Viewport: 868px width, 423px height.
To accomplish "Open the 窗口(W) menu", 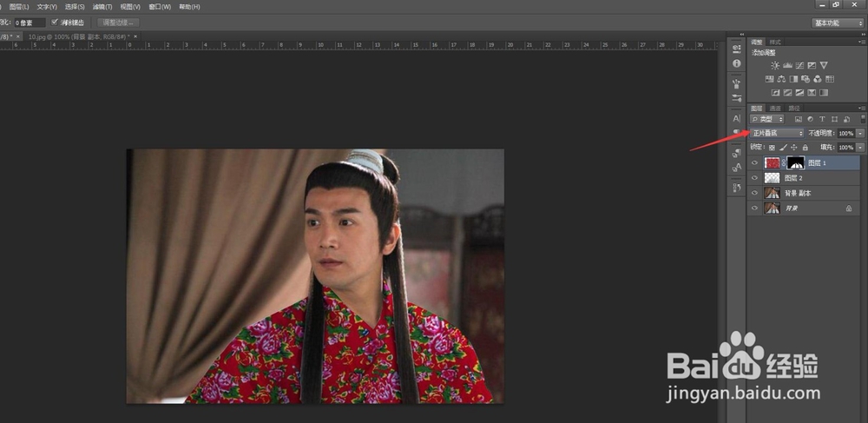I will pyautogui.click(x=160, y=7).
